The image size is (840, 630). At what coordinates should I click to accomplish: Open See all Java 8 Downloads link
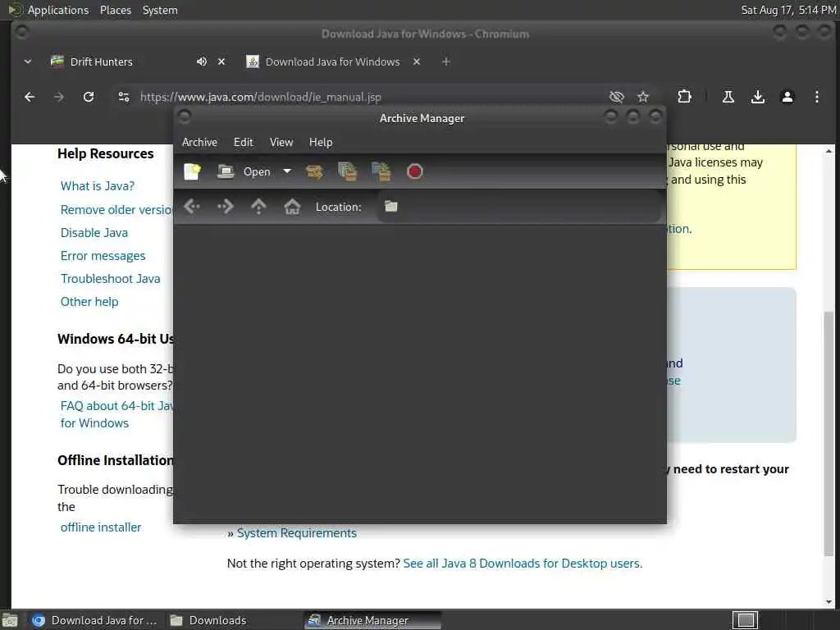(x=523, y=563)
